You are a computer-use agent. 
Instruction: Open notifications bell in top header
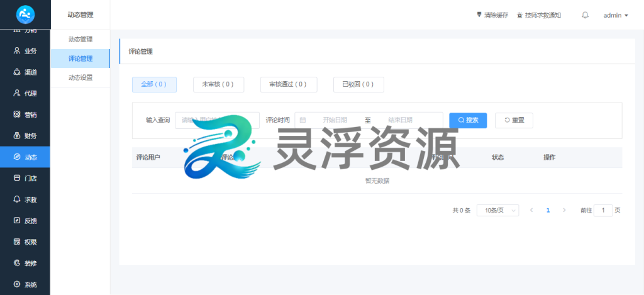coord(586,15)
